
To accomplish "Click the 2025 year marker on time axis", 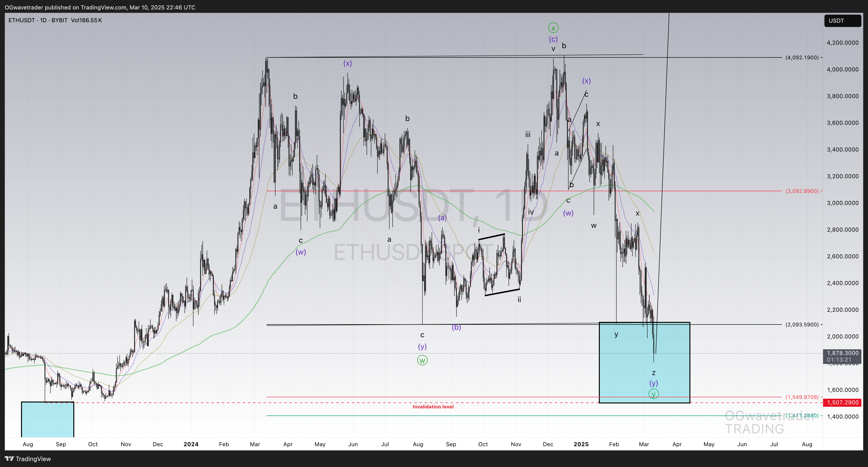I will [581, 444].
